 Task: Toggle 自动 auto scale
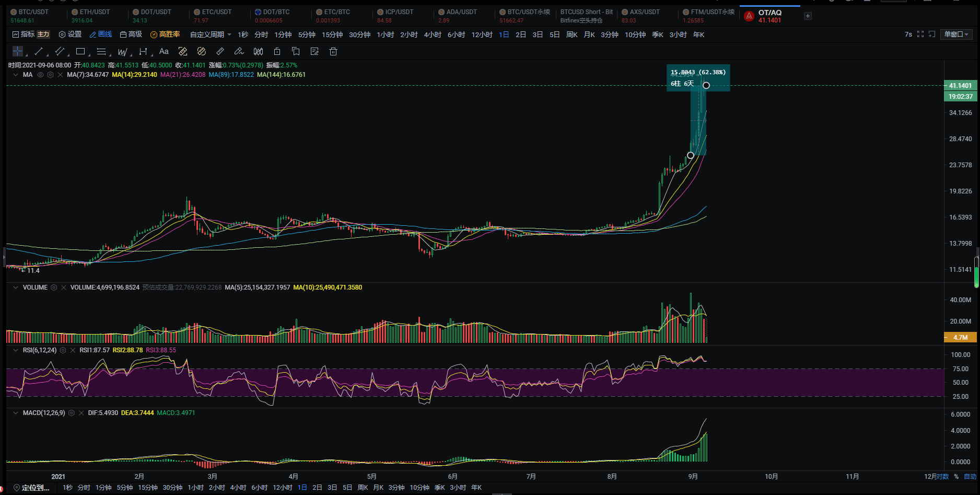pos(970,476)
